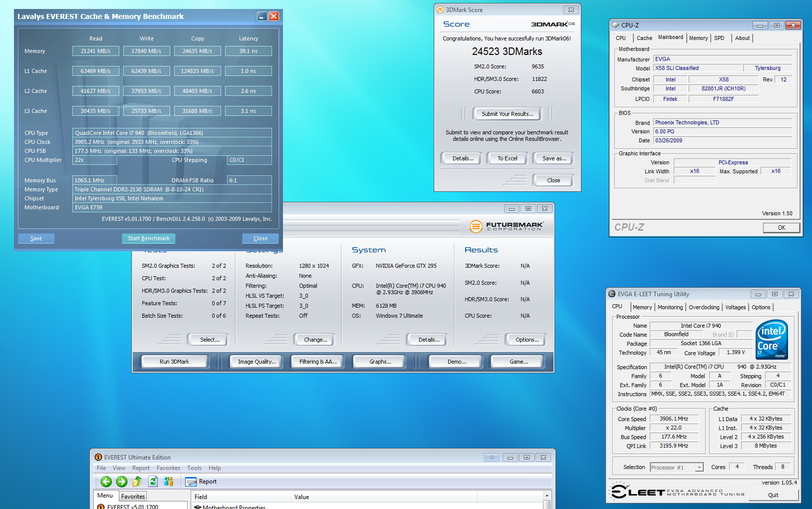
Task: Click the users icon in EVEREST toolbar
Action: coord(169,482)
